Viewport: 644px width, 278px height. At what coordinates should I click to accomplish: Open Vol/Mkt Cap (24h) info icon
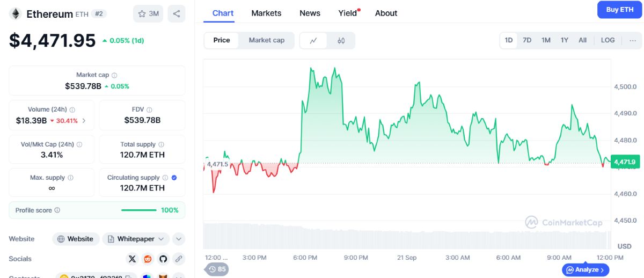pos(79,144)
